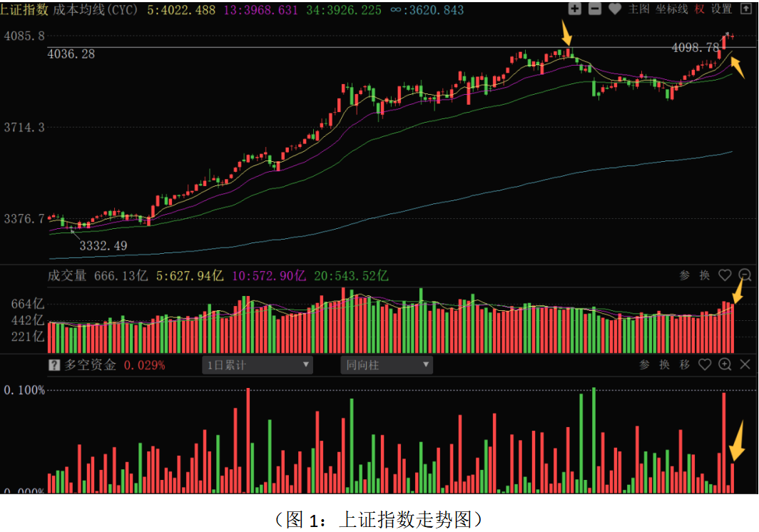Click 参 in the 成交量 panel
The width and height of the screenshot is (759, 532).
click(x=685, y=275)
